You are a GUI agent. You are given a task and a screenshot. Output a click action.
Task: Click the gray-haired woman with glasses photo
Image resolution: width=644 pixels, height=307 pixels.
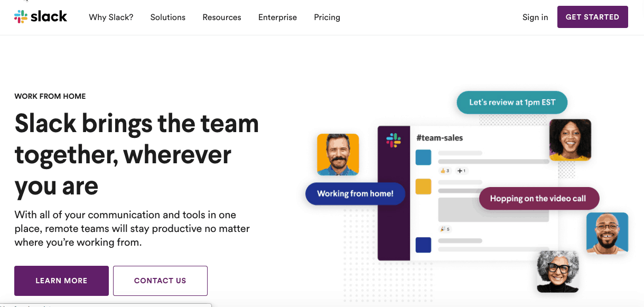558,272
